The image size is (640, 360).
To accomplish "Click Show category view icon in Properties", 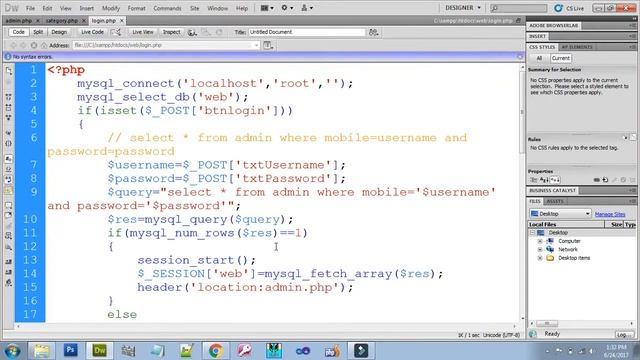I will click(533, 180).
